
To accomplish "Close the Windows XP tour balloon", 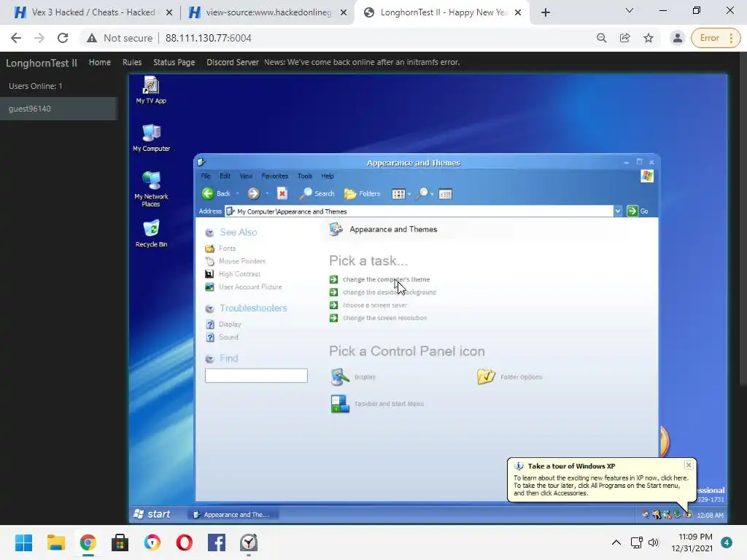I will pos(689,464).
